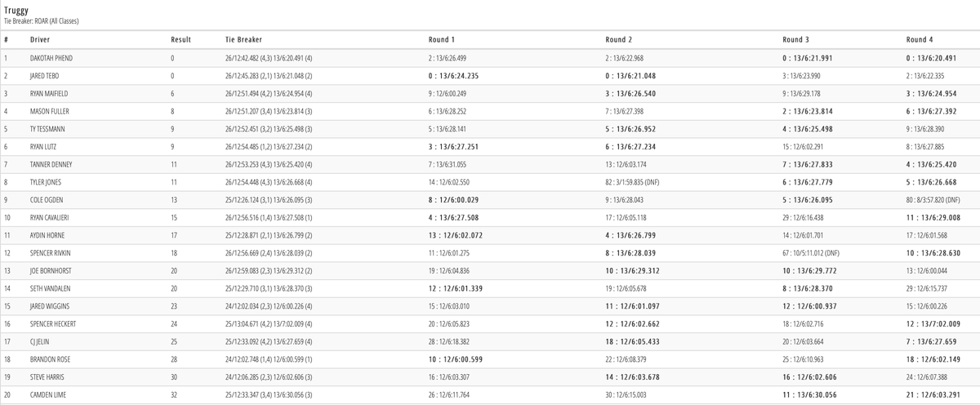Click driver Ryan Cavalieri
980x405 pixels.
click(x=51, y=218)
